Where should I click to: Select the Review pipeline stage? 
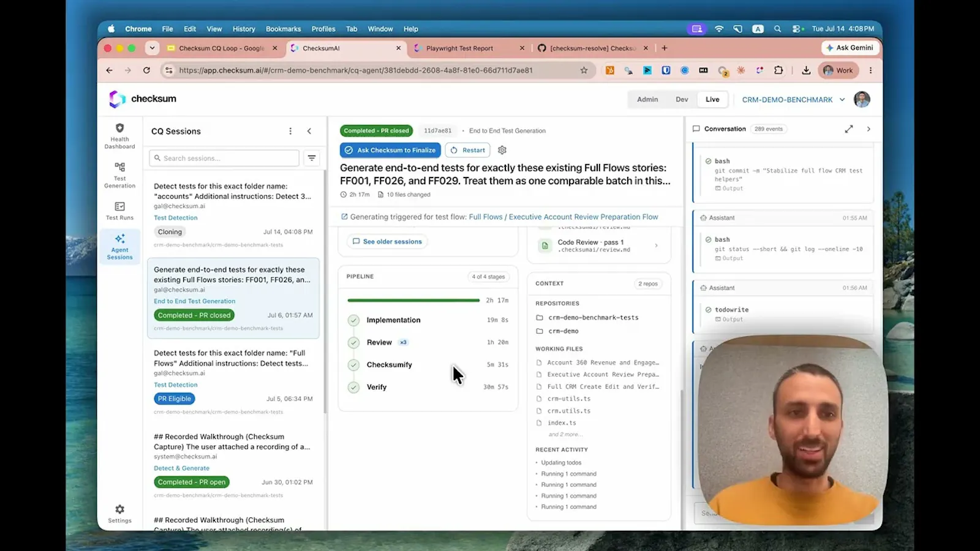[428, 342]
